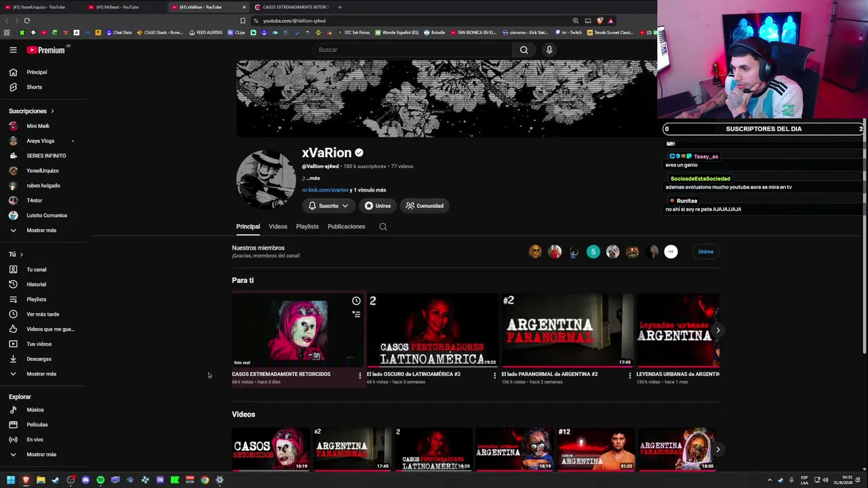The image size is (868, 488).
Task: Open the Windows Start menu
Action: (11, 480)
